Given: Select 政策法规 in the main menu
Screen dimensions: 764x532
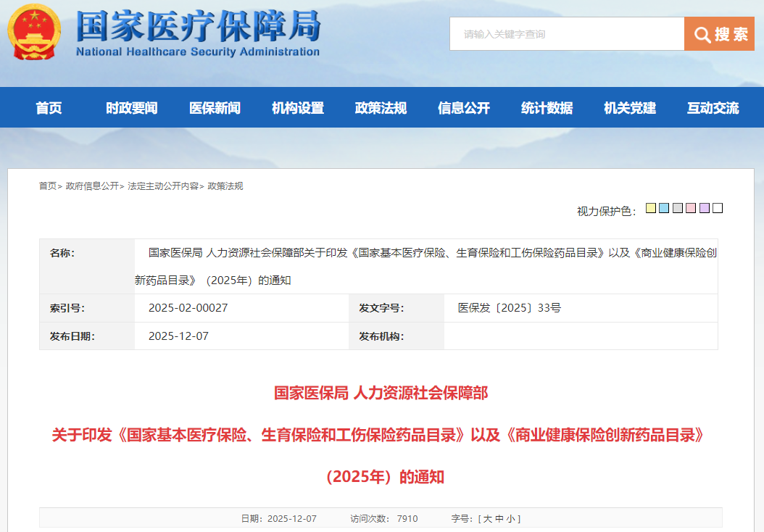Looking at the screenshot, I should pos(381,108).
